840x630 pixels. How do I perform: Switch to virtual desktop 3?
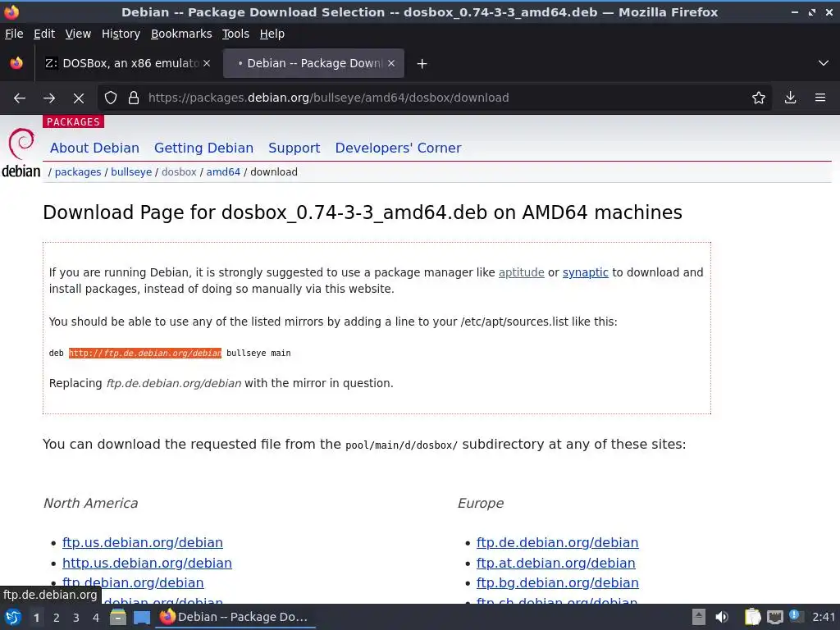[76, 618]
